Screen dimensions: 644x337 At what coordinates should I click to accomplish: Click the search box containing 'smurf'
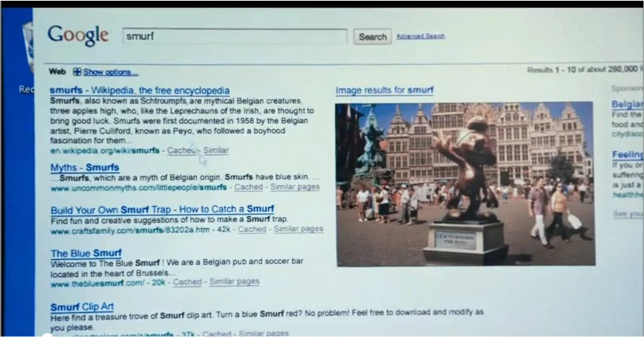coord(234,36)
